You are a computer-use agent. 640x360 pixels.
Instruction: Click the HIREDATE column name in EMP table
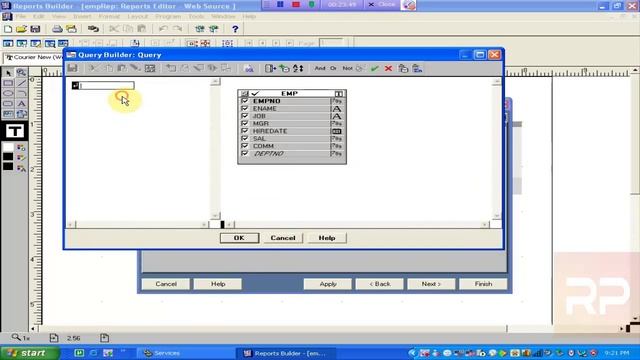(270, 131)
